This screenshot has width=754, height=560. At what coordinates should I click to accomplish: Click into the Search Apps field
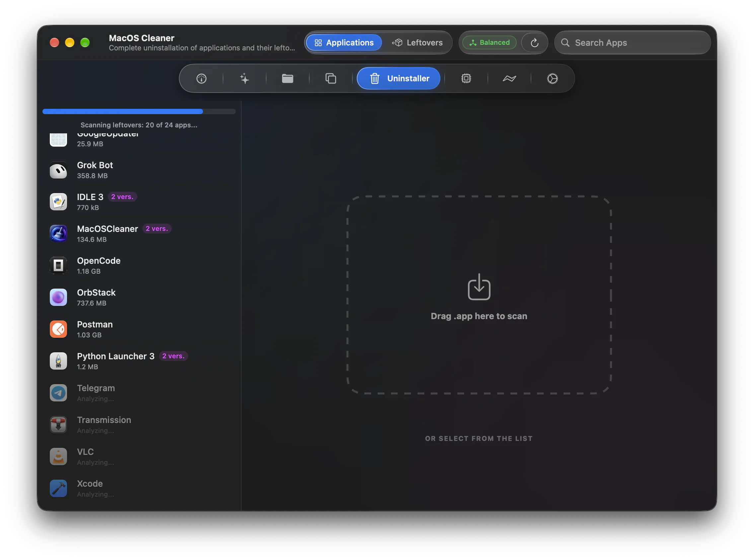pyautogui.click(x=632, y=43)
